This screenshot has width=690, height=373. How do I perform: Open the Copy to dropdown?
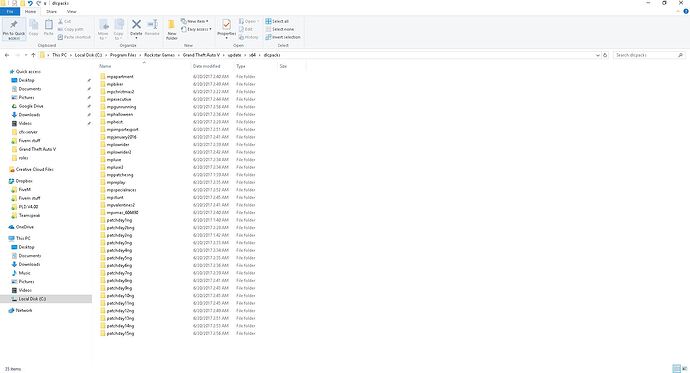coord(119,29)
